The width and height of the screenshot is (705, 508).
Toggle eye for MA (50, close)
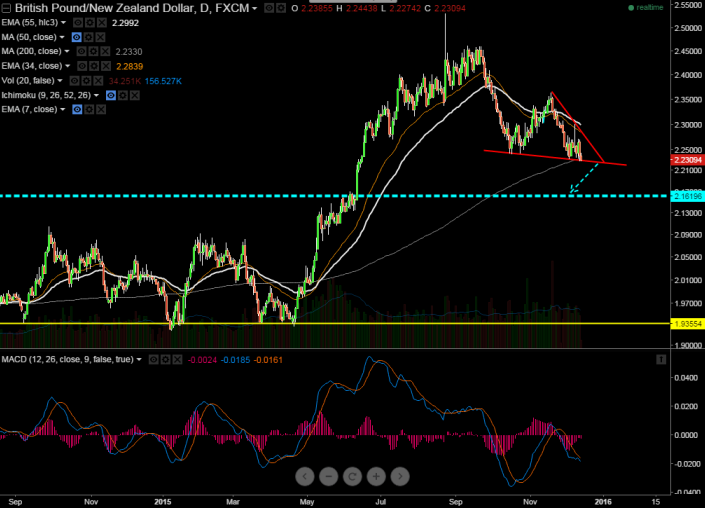[77, 37]
